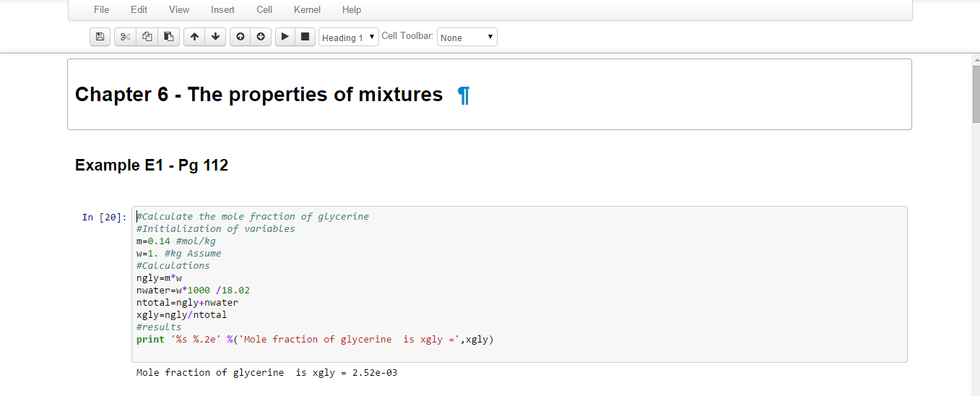Viewport: 980px width, 396px height.
Task: Click the pilcrow anchor link beside the chapter heading
Action: point(464,95)
